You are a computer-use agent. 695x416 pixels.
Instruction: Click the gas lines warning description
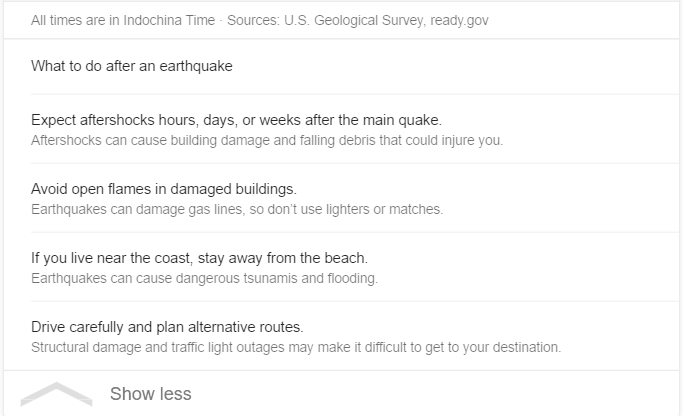tap(236, 209)
